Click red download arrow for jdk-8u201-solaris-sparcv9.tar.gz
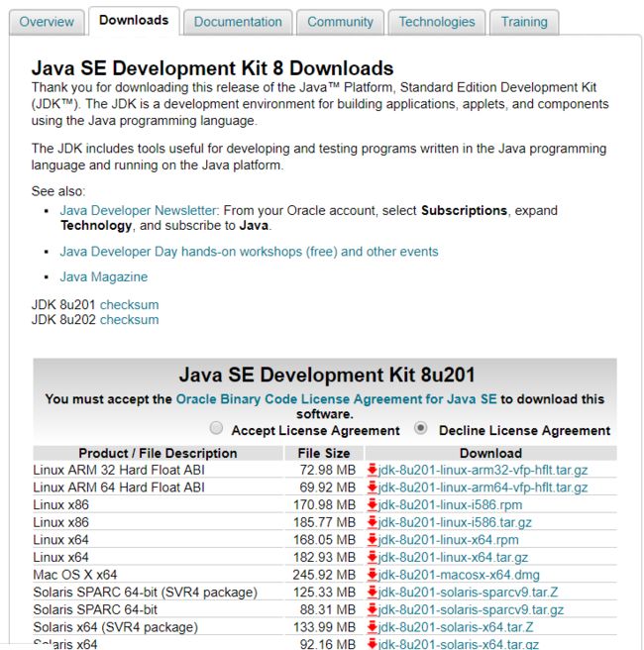Viewport: 644px width, 650px height. click(x=372, y=609)
